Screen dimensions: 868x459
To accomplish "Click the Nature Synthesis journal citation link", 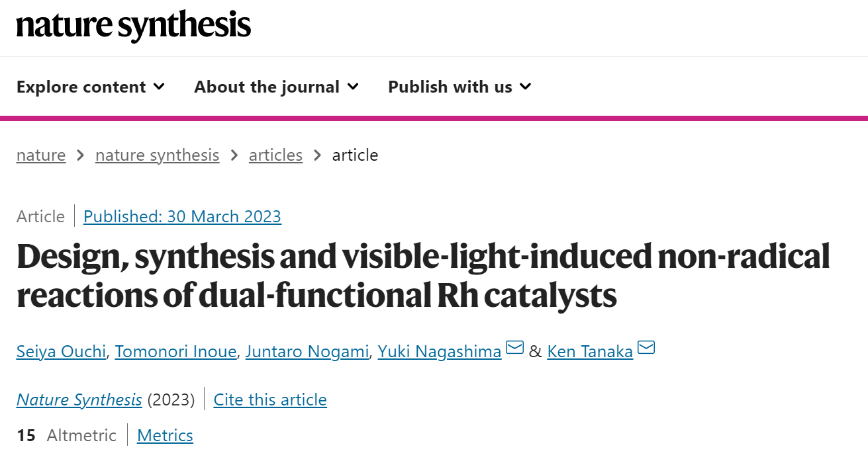I will click(x=79, y=399).
